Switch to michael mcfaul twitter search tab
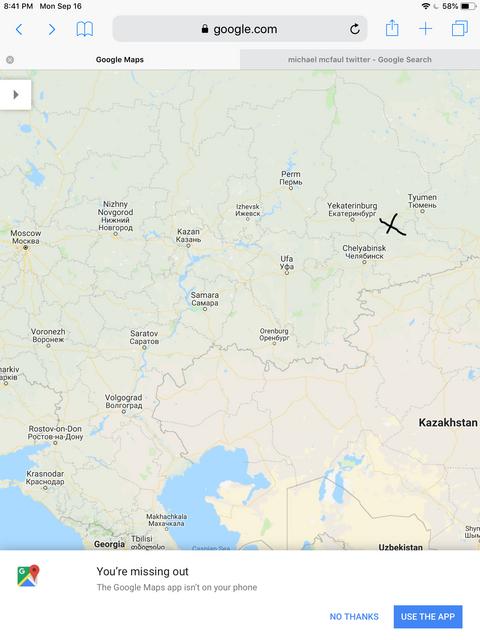The width and height of the screenshot is (480, 640). click(360, 60)
